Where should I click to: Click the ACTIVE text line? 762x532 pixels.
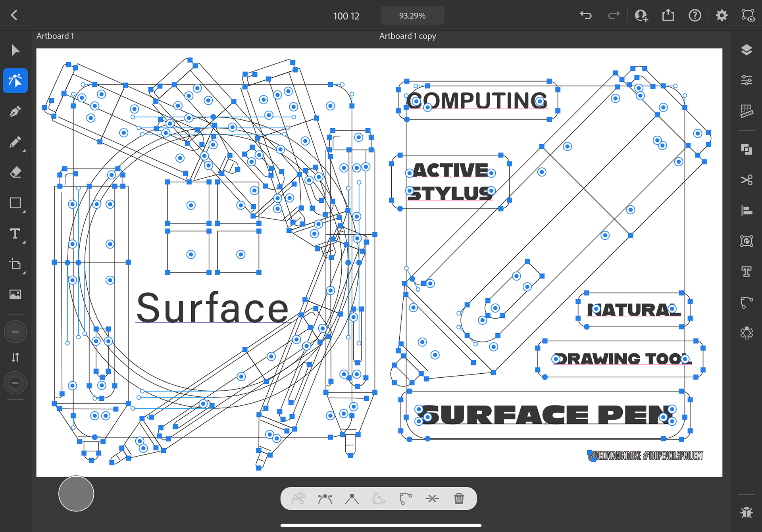[451, 170]
